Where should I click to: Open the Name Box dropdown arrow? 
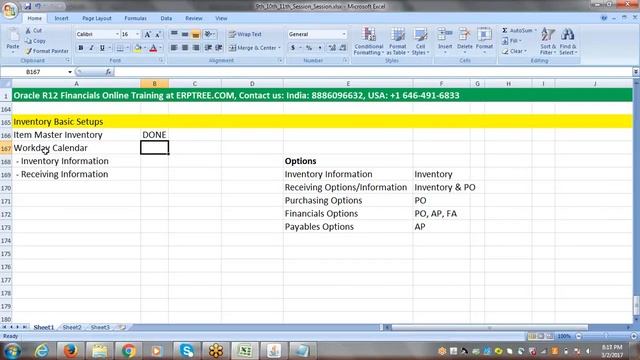pyautogui.click(x=70, y=72)
